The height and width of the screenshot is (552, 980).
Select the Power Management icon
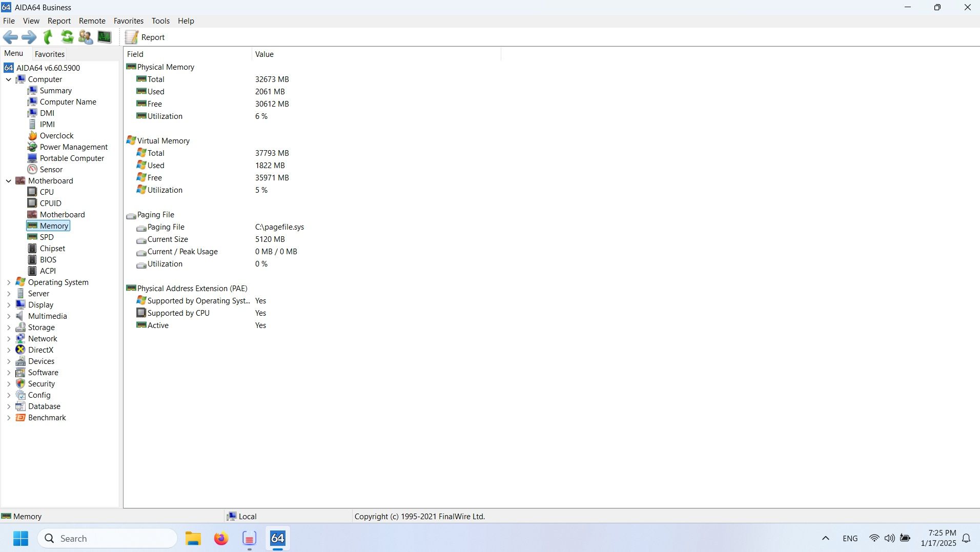pyautogui.click(x=32, y=147)
